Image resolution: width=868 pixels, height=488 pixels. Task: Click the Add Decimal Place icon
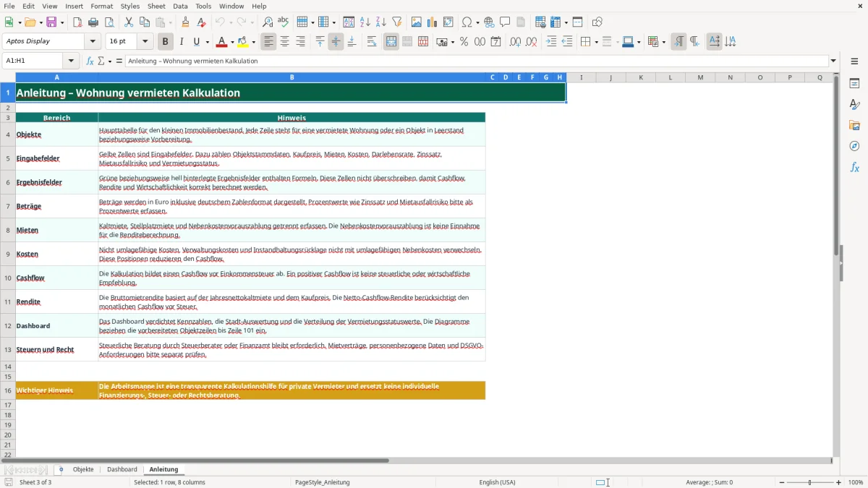[516, 42]
